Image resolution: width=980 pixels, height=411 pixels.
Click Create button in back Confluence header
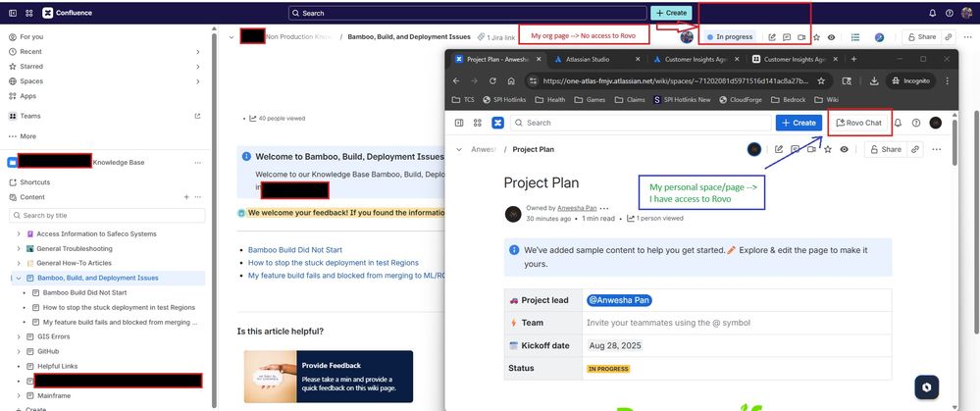tap(671, 13)
